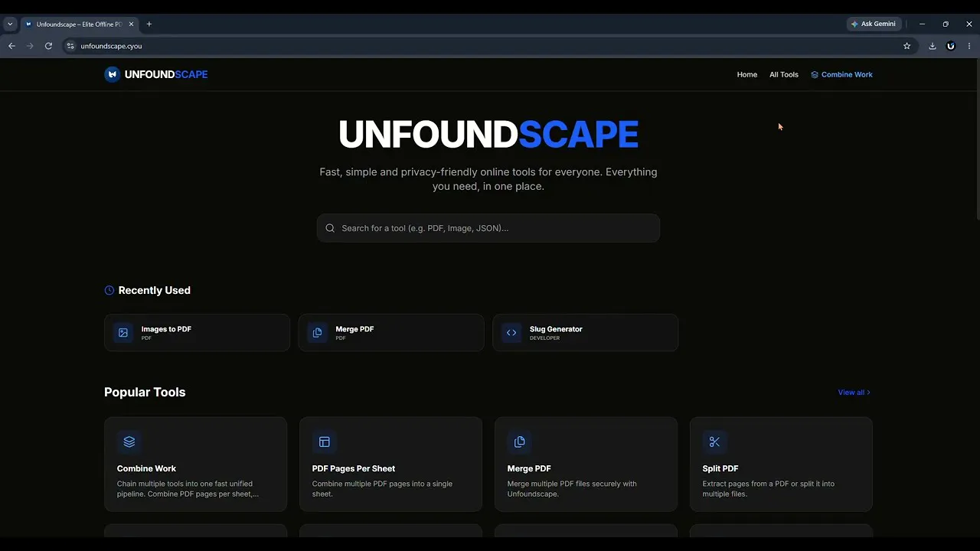Click the UNFOUNDSCAPE header wordmark
This screenshot has width=980, height=551.
point(166,74)
